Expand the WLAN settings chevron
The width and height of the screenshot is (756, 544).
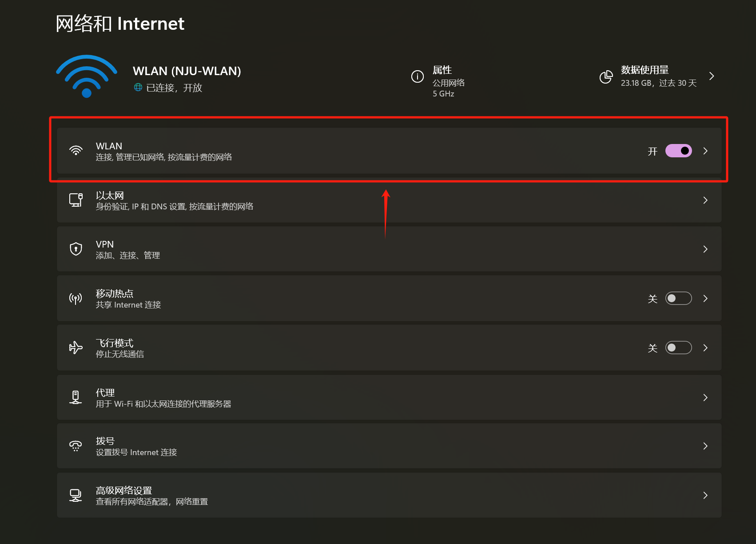[705, 151]
